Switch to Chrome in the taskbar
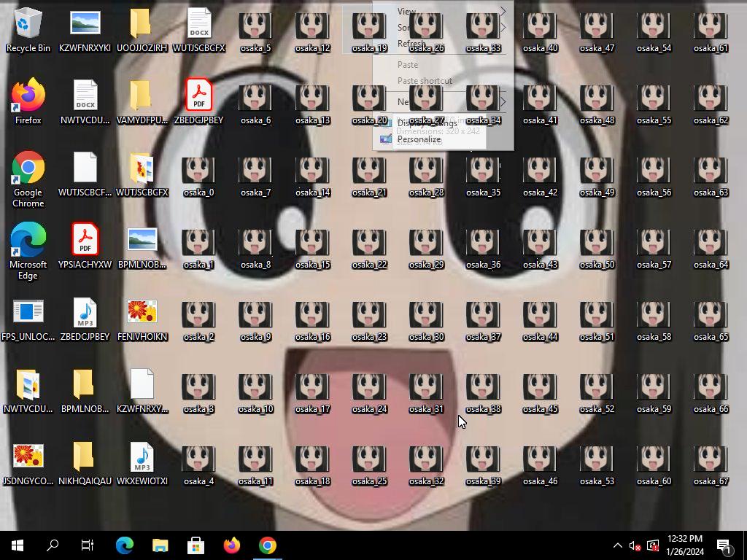 267,545
